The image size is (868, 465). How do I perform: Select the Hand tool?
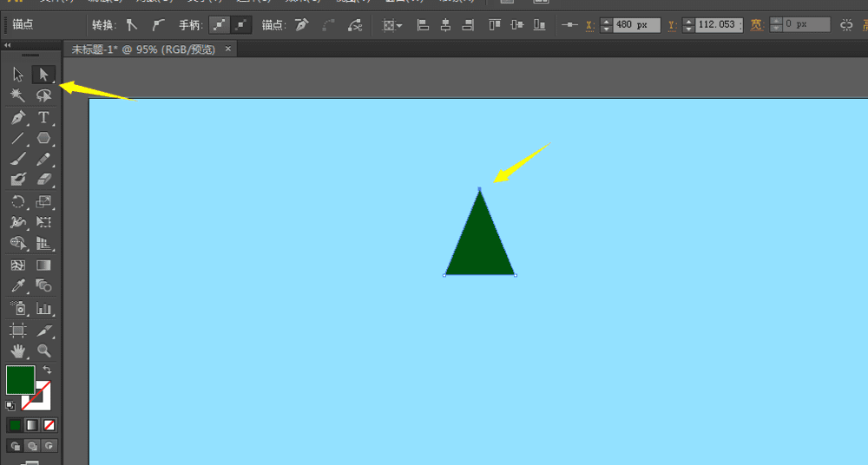point(17,351)
